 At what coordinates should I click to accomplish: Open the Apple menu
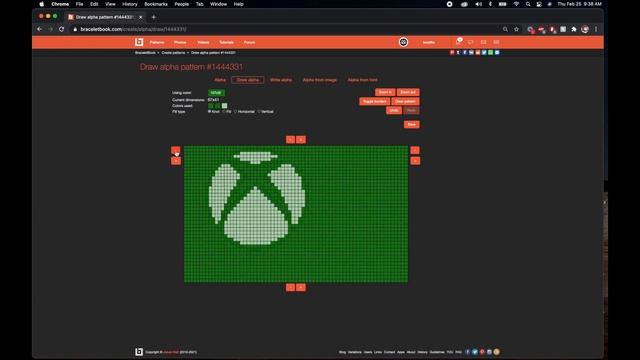[42, 4]
